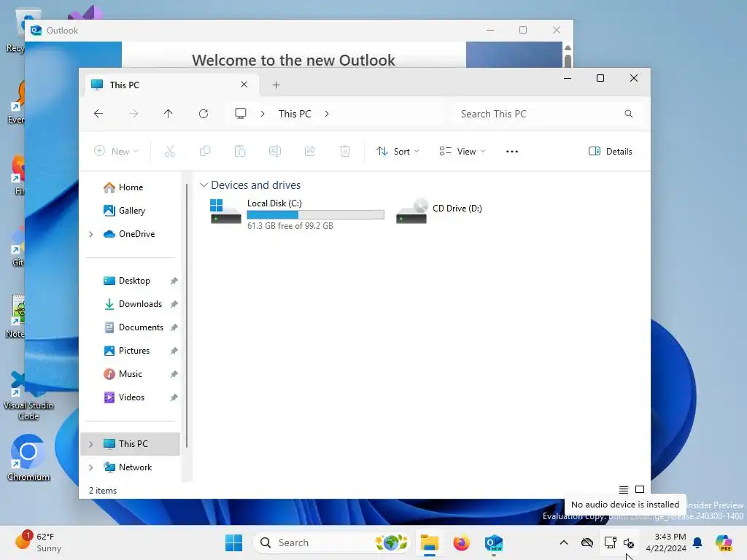Screen dimensions: 747x560
Task: Click the network tray icon
Action: 611,542
